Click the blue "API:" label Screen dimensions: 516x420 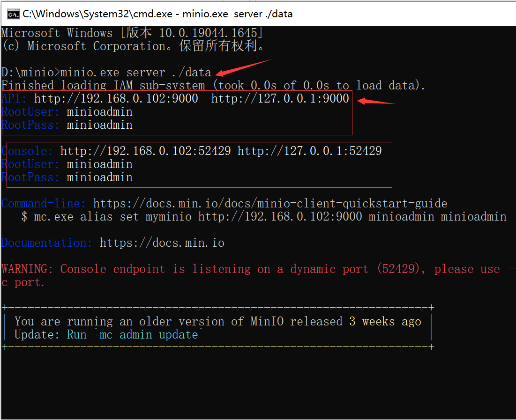15,99
